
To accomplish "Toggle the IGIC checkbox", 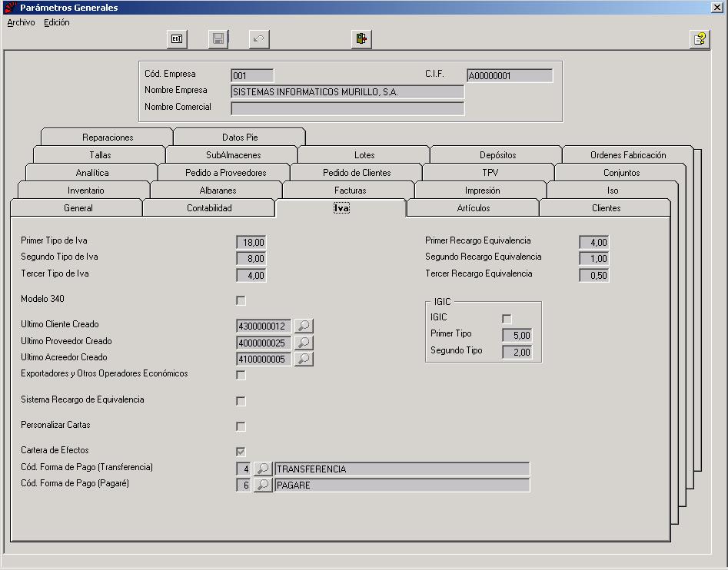I will 507,319.
